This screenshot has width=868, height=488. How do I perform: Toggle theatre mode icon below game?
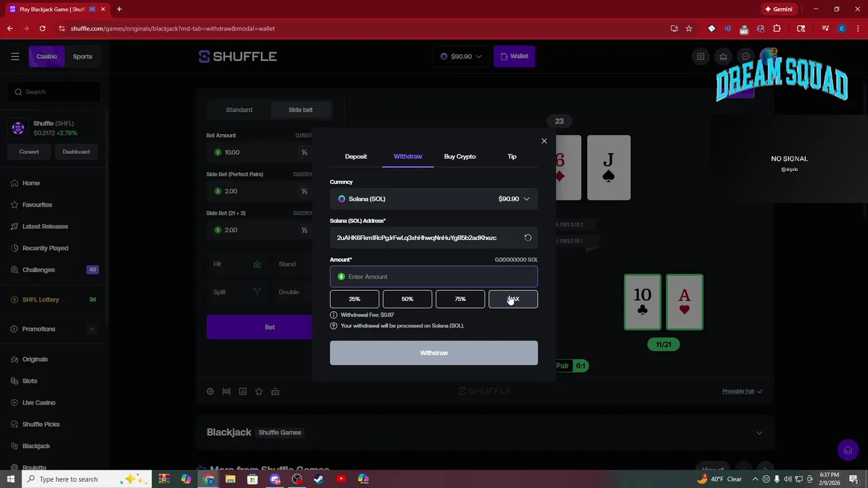coord(226,391)
